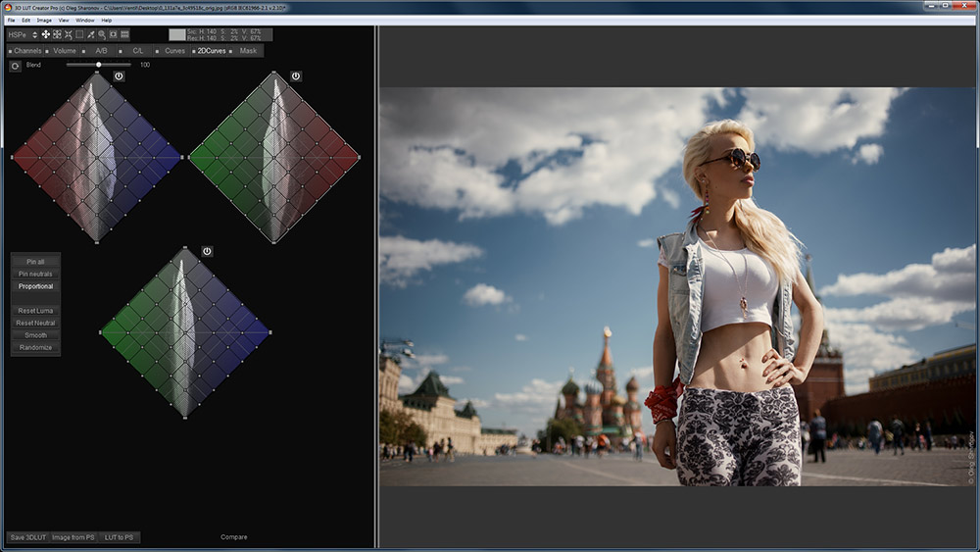
Task: Open the Window menu
Action: point(85,20)
